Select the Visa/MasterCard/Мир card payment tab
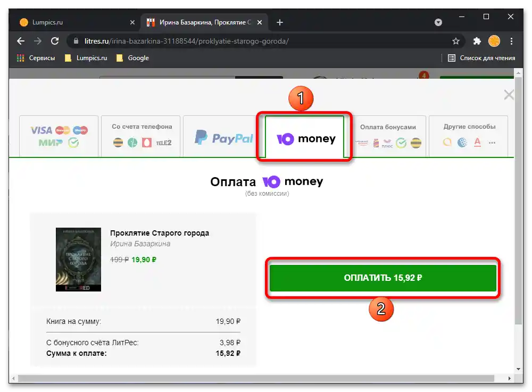 tap(59, 136)
